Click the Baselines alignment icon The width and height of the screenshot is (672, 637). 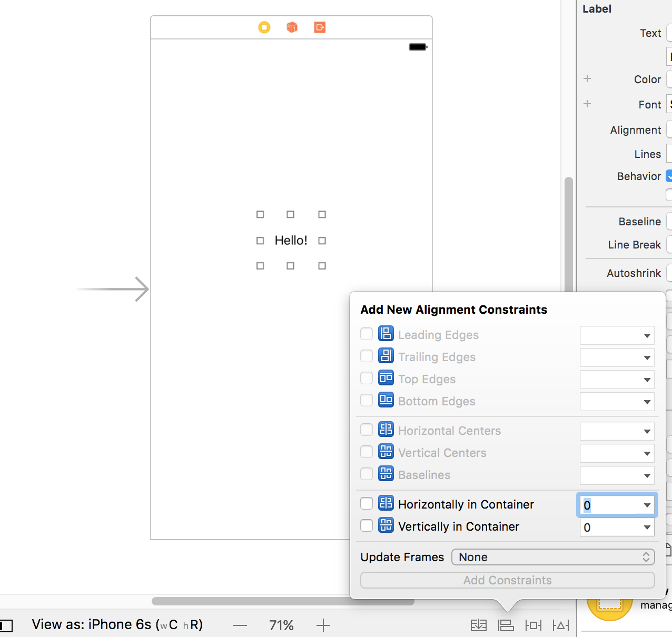(386, 474)
